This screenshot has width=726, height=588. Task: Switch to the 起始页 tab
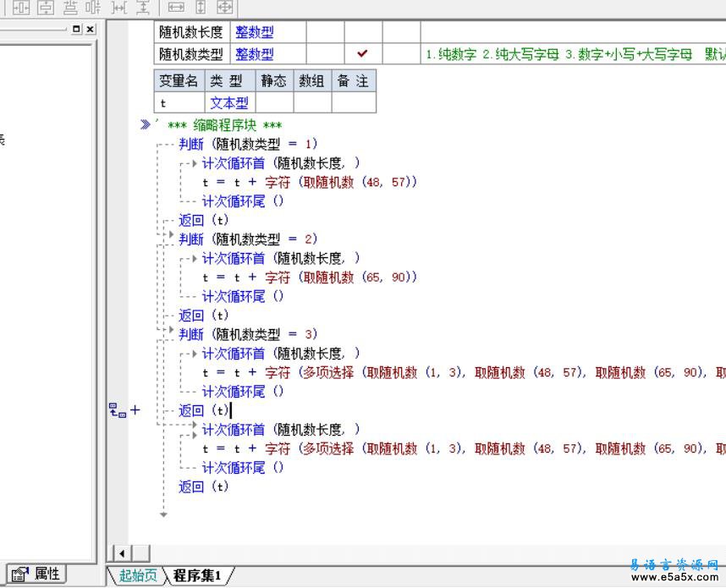[x=137, y=576]
